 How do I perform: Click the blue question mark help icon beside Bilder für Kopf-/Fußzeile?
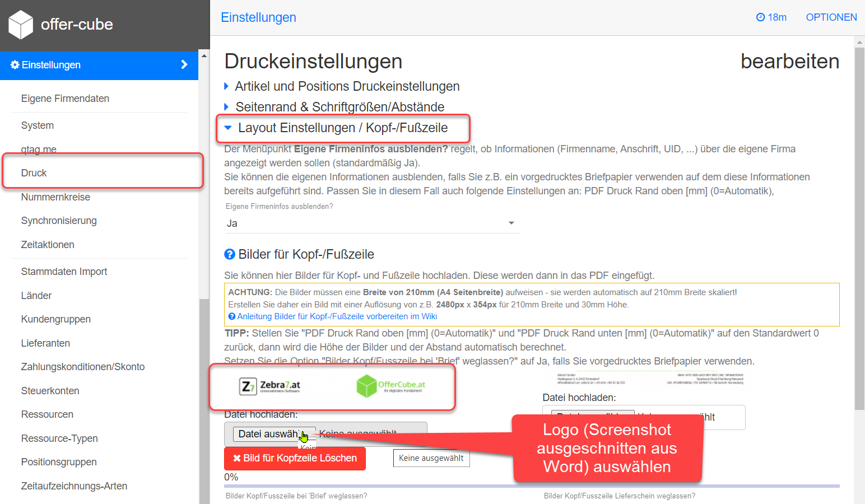(230, 254)
